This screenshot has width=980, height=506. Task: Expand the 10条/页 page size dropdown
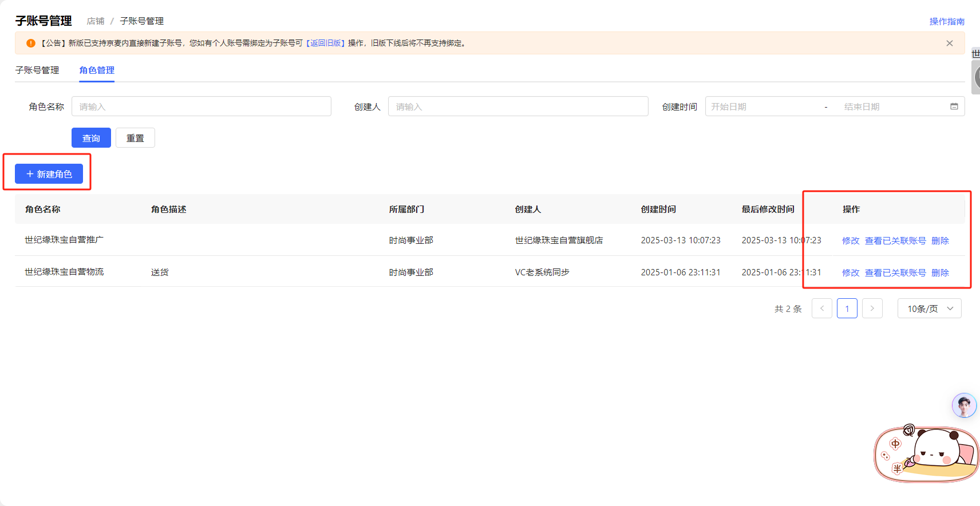tap(929, 309)
